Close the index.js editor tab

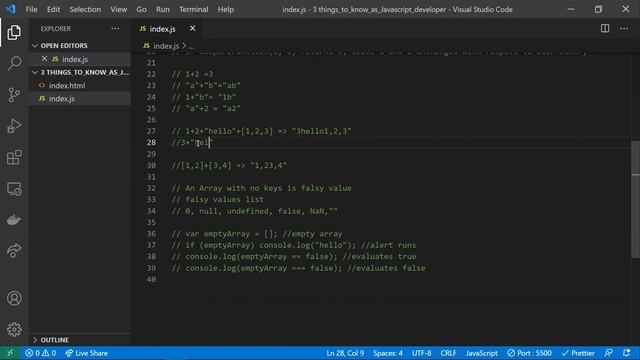pos(192,28)
